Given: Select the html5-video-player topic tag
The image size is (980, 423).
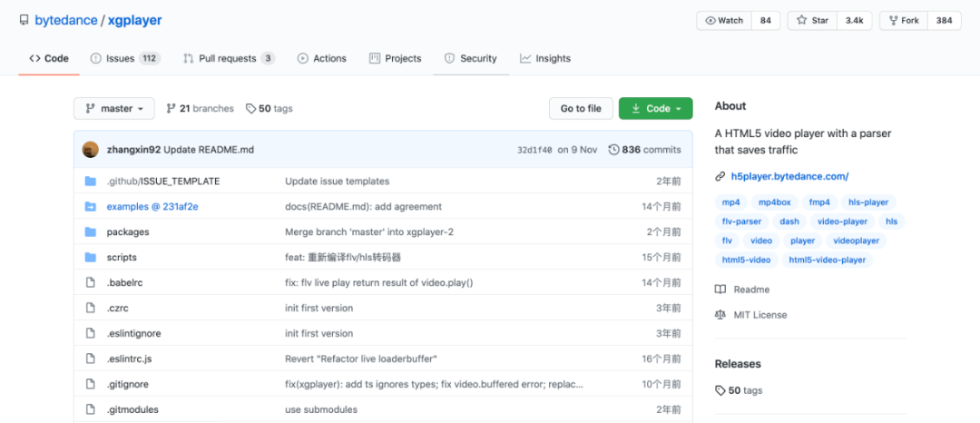Looking at the screenshot, I should pyautogui.click(x=828, y=260).
